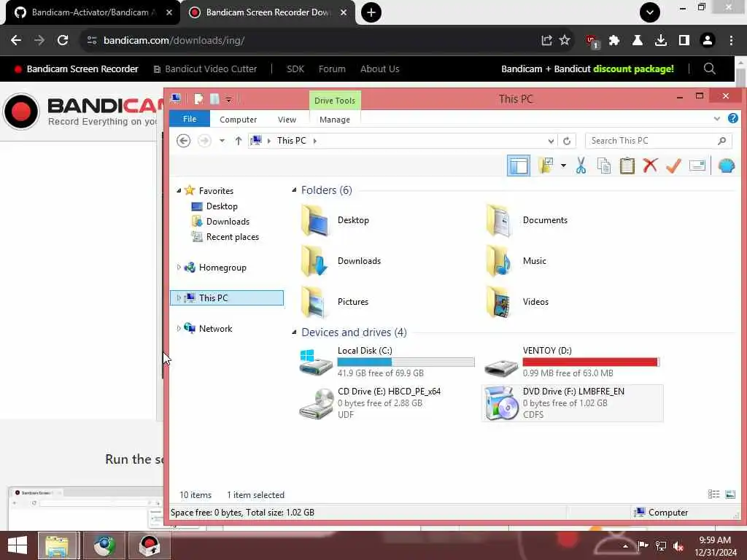Screen dimensions: 747x560
Task: Toggle the preview pane layout icon
Action: point(519,166)
